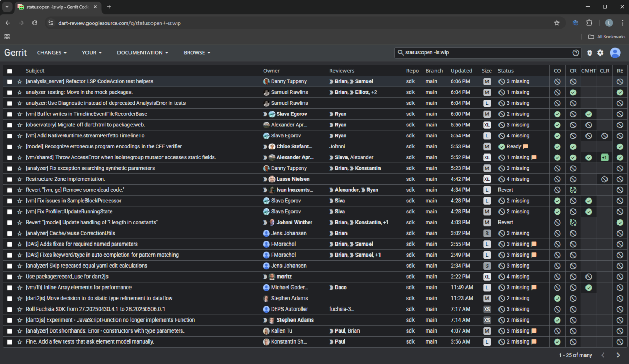Check the box for 'Refactor LSP CodeAction test helpers'

click(x=9, y=82)
